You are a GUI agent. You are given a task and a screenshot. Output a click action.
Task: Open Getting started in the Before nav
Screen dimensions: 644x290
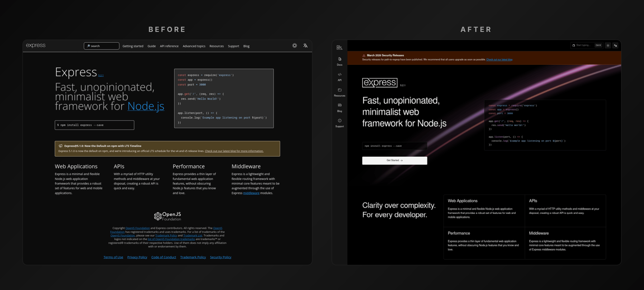(x=133, y=46)
